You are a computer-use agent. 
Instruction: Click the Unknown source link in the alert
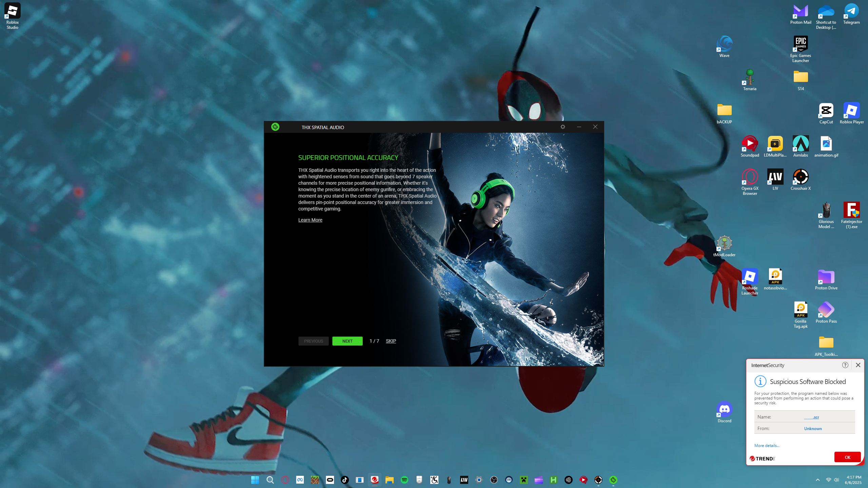(813, 429)
